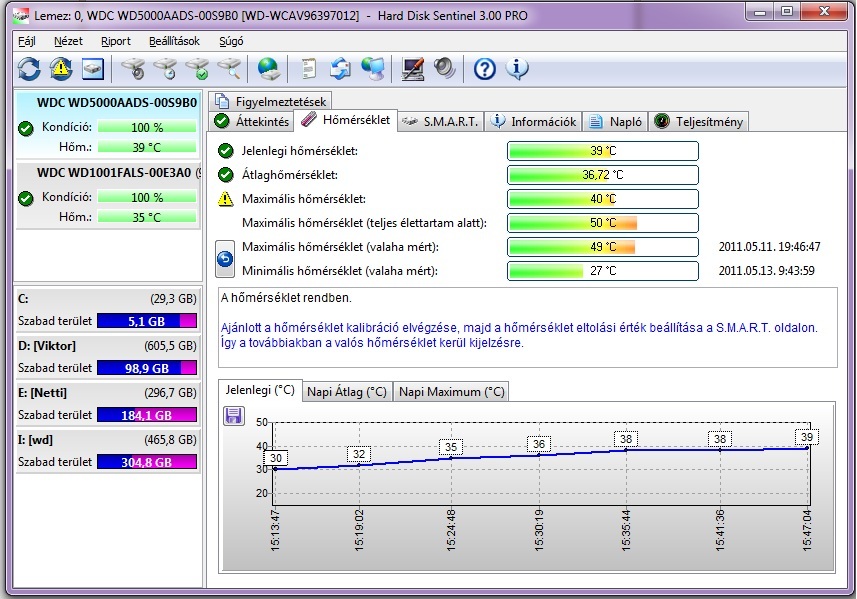Select the C: partition entry

click(107, 309)
